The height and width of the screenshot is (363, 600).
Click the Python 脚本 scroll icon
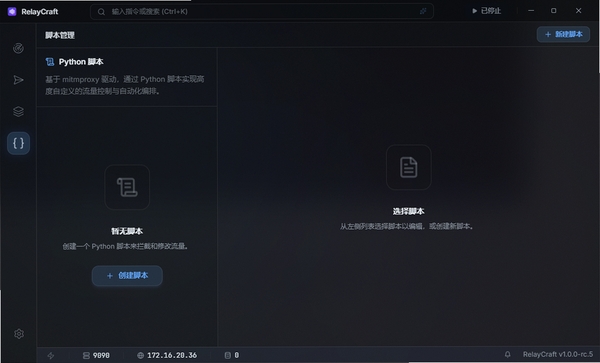[x=50, y=62]
